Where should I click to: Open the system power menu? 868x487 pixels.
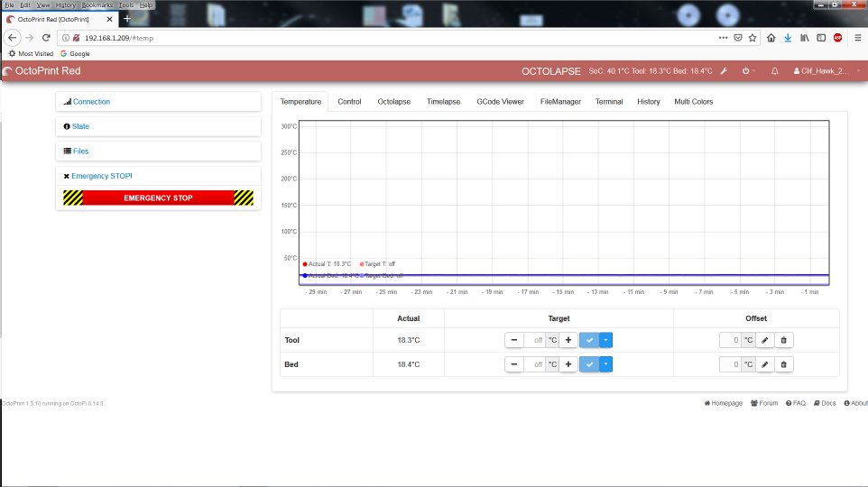(x=747, y=70)
